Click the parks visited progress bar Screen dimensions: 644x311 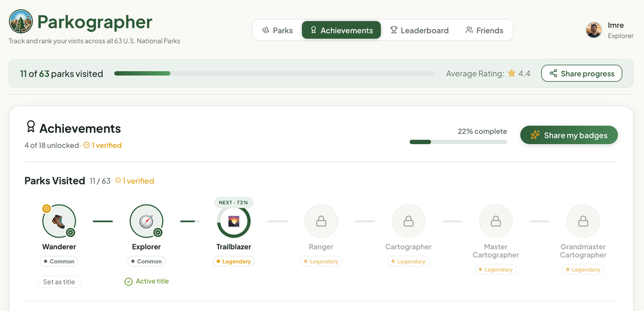pos(275,73)
